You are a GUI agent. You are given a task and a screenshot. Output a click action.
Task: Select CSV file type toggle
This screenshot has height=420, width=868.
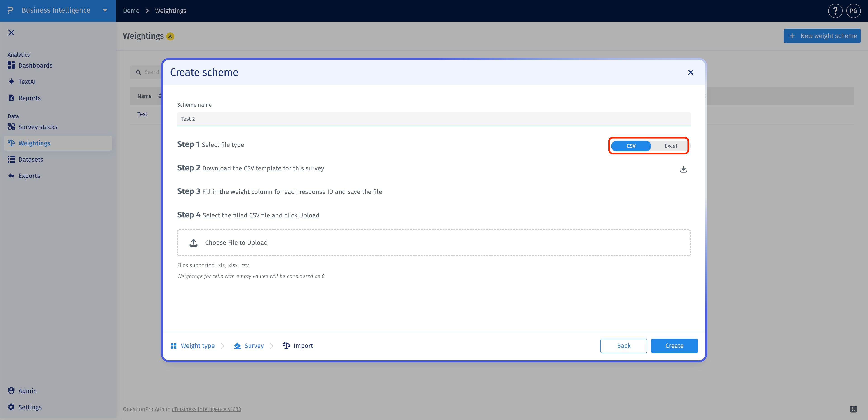(x=631, y=146)
